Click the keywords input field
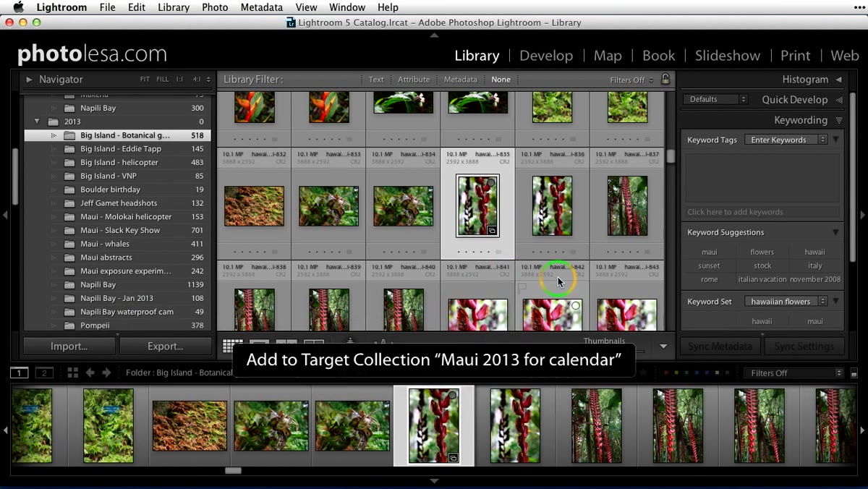 (x=762, y=212)
